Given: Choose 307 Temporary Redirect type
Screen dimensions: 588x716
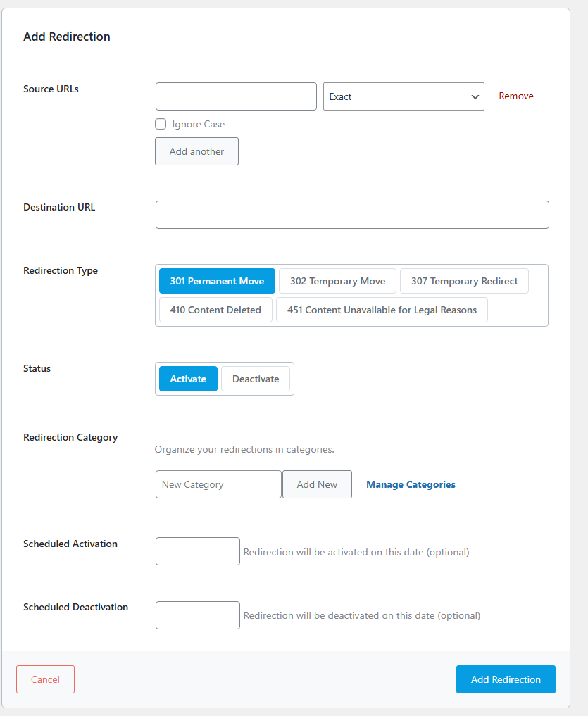Looking at the screenshot, I should [x=464, y=281].
